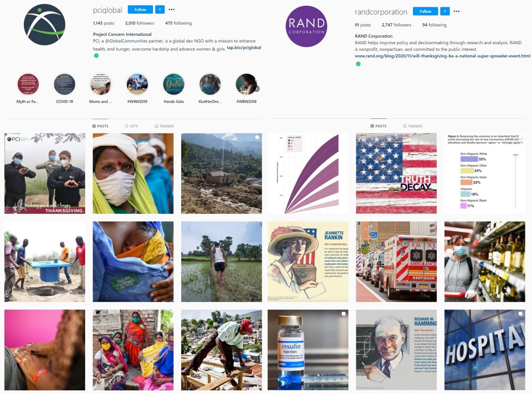The image size is (532, 393).
Task: Click the RAND Corporation purple logo avatar
Action: point(307,26)
